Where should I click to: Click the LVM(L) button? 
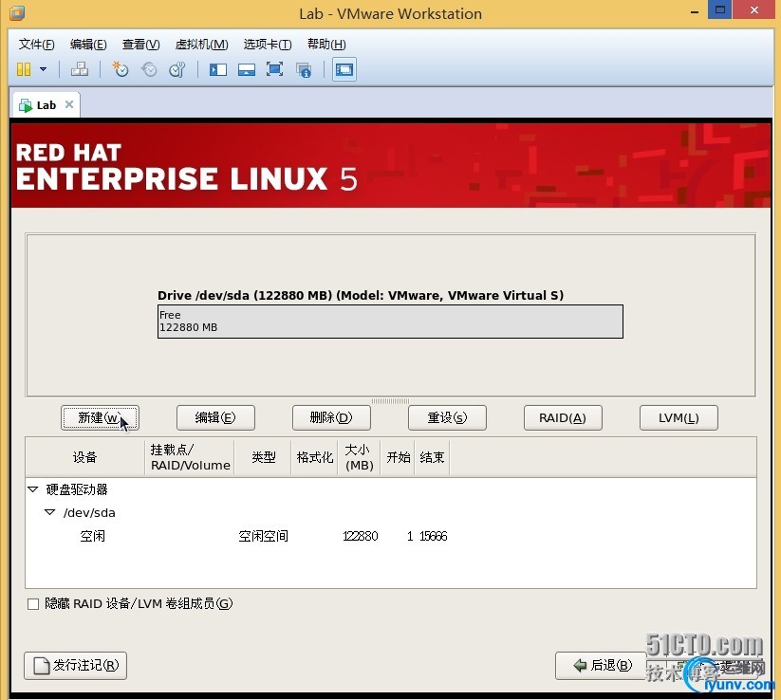[x=679, y=417]
